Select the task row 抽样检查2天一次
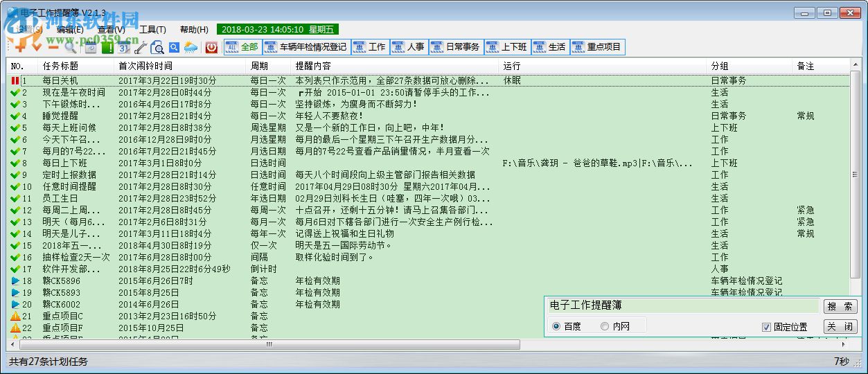 tap(429, 257)
